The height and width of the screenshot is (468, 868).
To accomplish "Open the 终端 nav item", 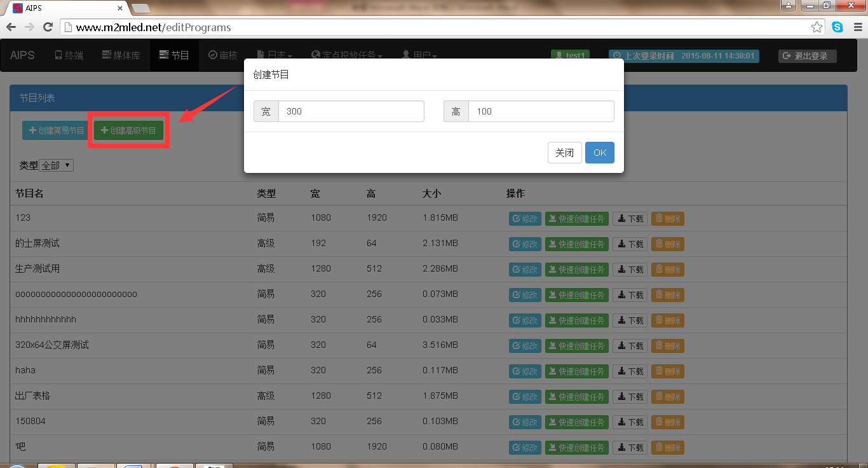I will [x=69, y=55].
